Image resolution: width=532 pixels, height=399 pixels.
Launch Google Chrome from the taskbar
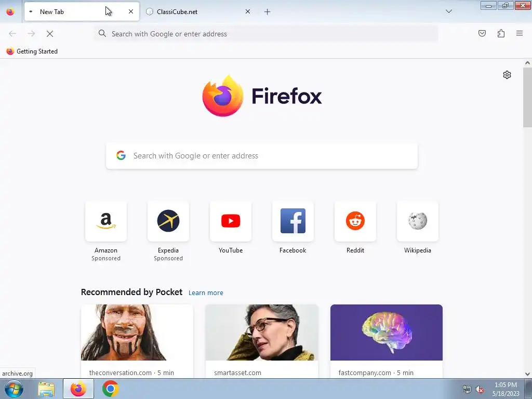pyautogui.click(x=110, y=389)
